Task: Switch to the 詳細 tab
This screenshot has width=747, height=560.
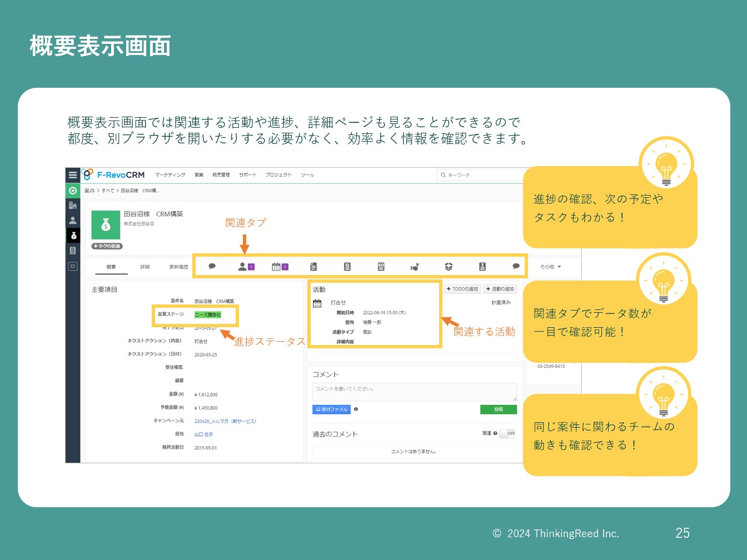Action: coord(145,267)
